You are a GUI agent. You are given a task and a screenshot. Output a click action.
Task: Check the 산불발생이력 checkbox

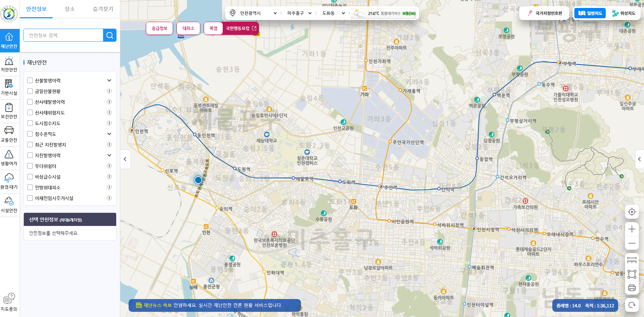point(30,80)
